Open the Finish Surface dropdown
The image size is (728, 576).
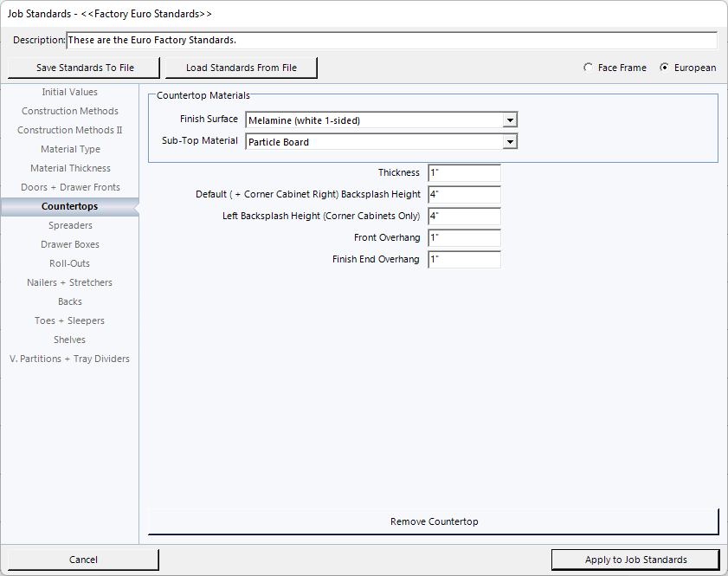[510, 120]
